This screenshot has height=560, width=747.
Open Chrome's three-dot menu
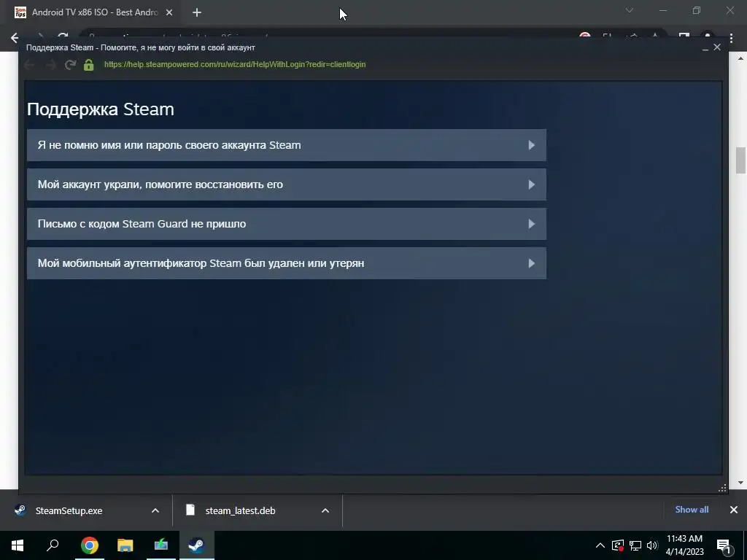[731, 38]
